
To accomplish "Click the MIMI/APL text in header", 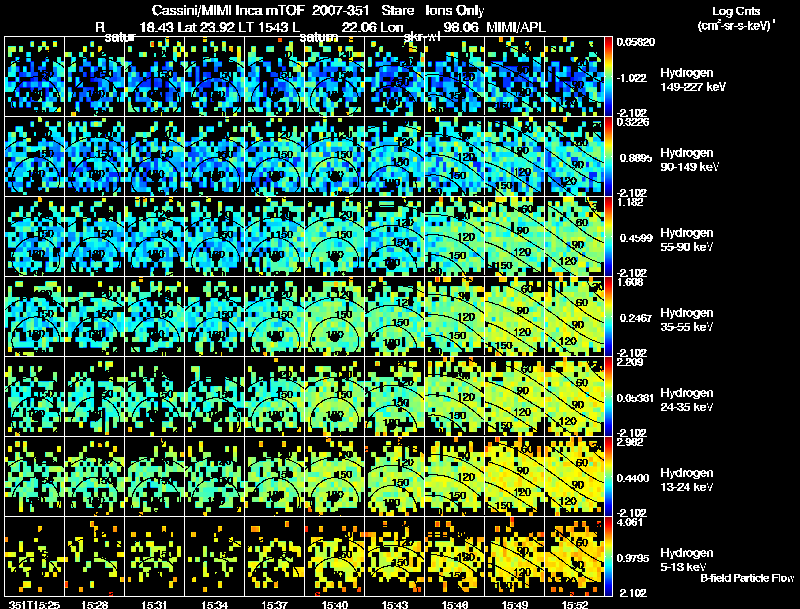I will (516, 27).
